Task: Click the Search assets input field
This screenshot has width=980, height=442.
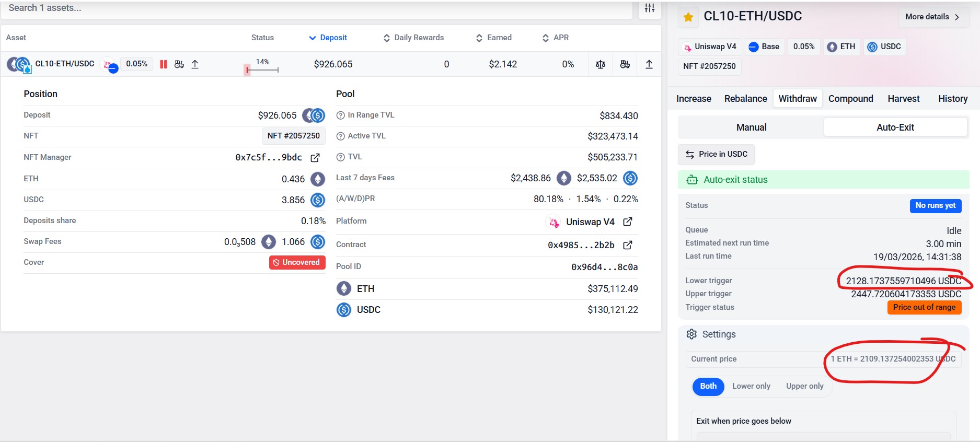Action: click(x=314, y=8)
